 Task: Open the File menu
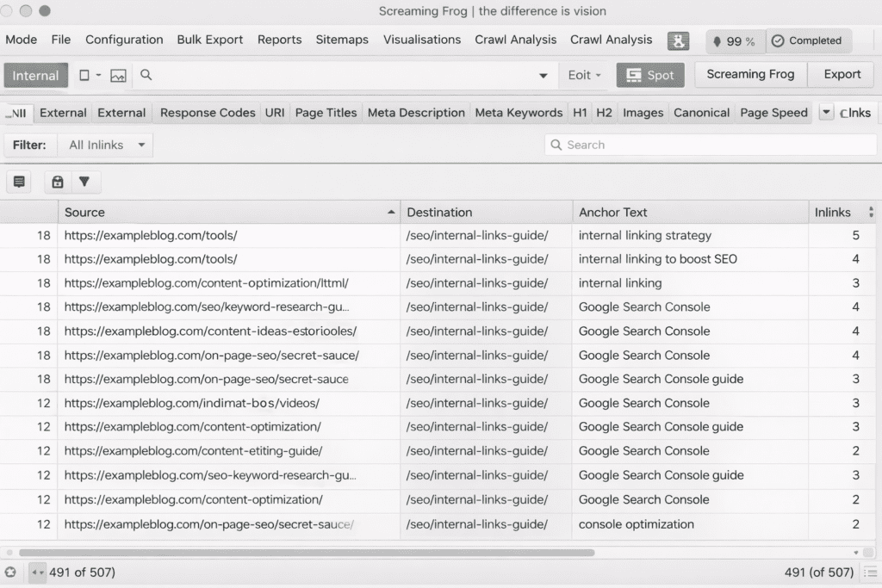61,40
